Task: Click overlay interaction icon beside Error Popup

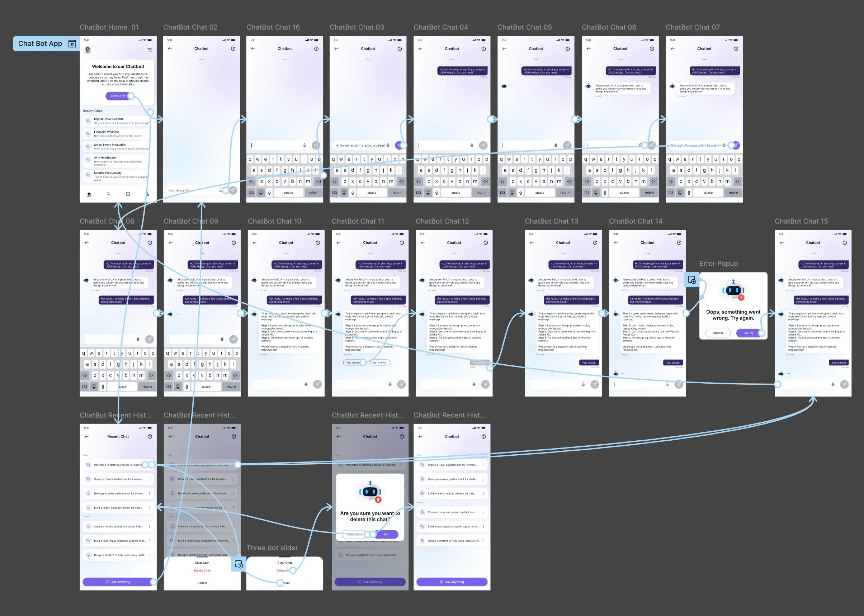Action: [692, 280]
